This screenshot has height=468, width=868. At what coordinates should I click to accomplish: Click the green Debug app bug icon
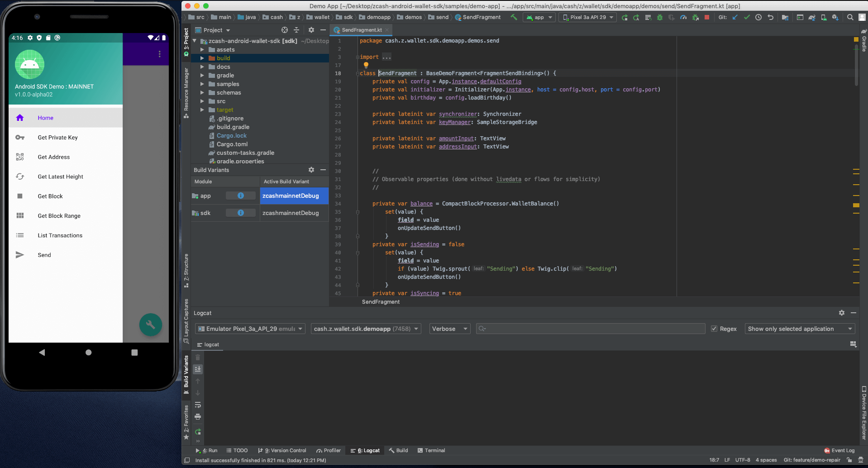(659, 17)
